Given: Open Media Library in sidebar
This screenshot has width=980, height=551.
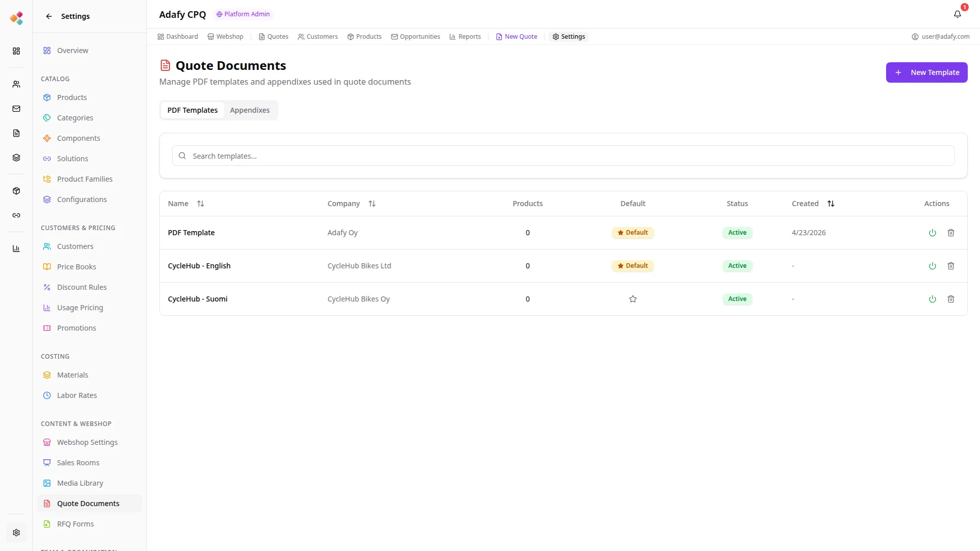Looking at the screenshot, I should [80, 483].
